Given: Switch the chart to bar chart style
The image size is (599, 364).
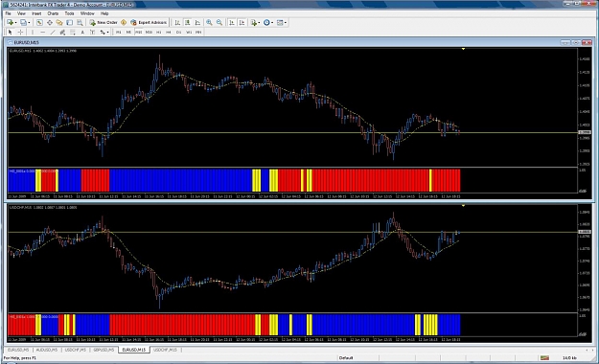Looking at the screenshot, I should click(x=177, y=23).
